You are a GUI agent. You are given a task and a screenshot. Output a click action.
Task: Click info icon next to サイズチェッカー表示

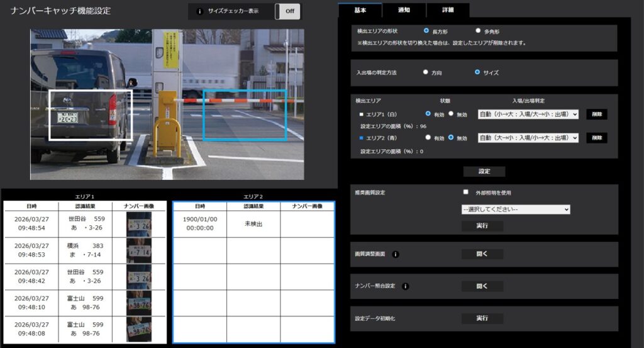(199, 11)
